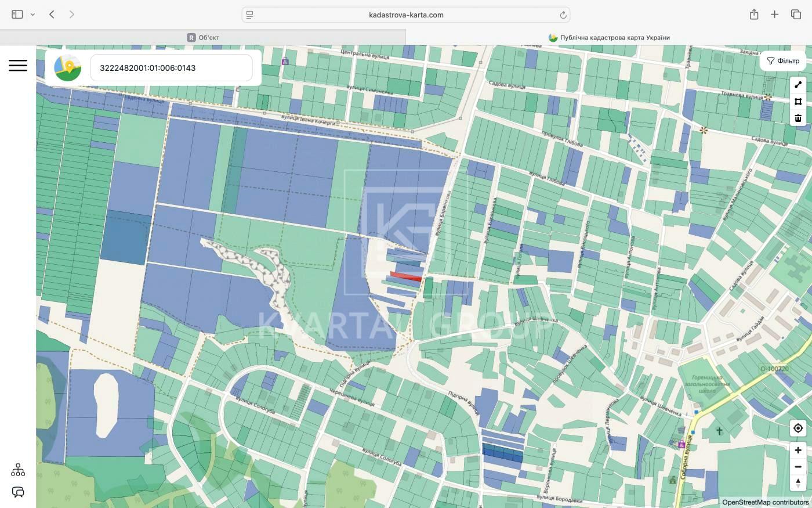Select the red highlighted land parcel
Viewport: 812px width, 508px height.
click(x=406, y=276)
